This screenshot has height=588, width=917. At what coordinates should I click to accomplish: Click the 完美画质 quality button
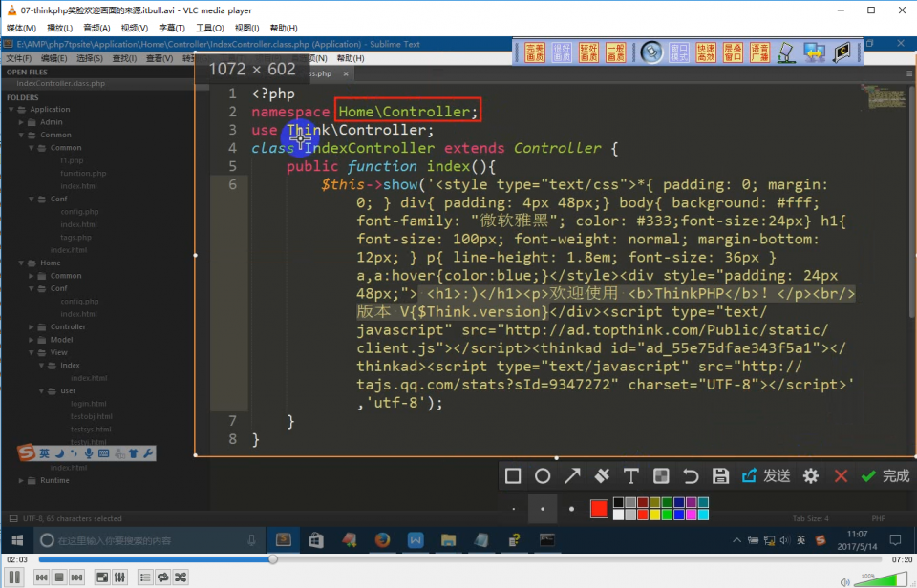pyautogui.click(x=535, y=52)
